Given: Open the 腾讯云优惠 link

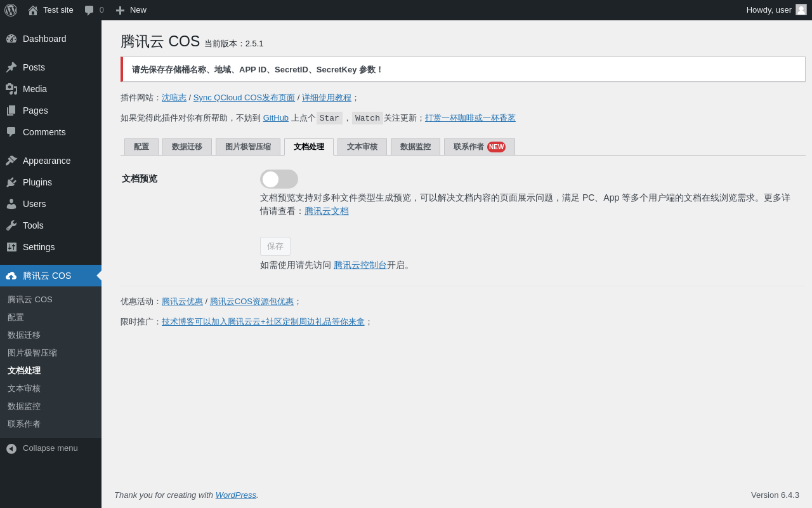Looking at the screenshot, I should tap(182, 302).
